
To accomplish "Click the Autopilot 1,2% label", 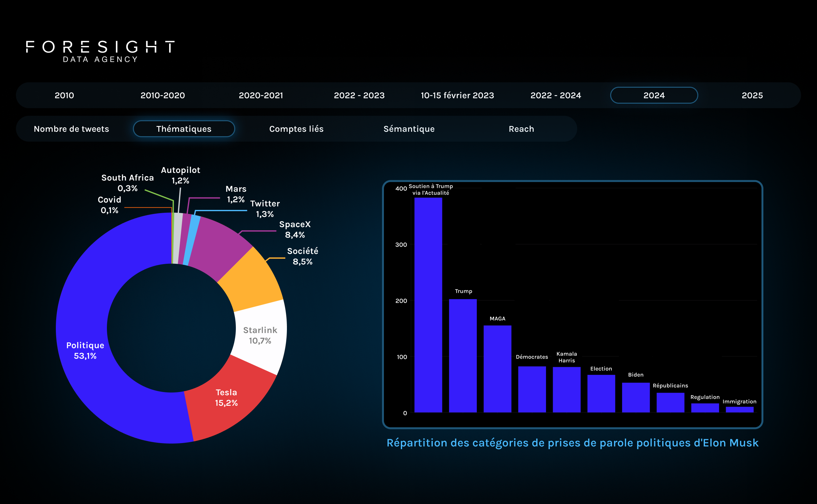I will (180, 175).
